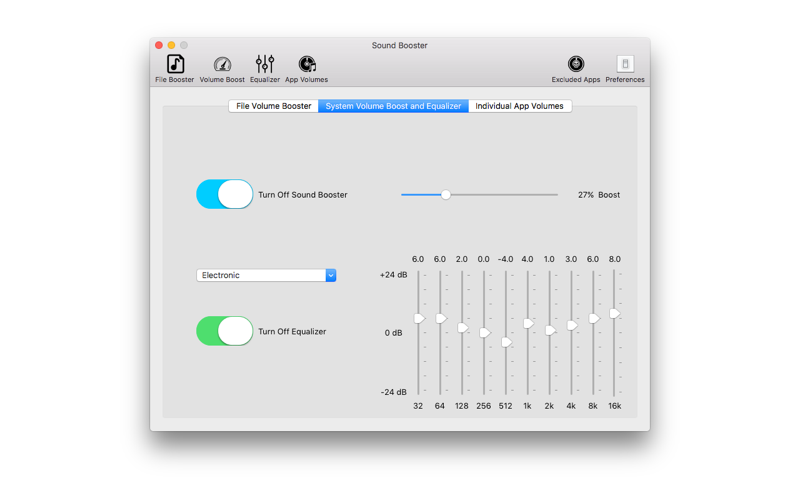Screen dimensions: 800x500
Task: Click the '+24 dB' scale label
Action: (393, 275)
